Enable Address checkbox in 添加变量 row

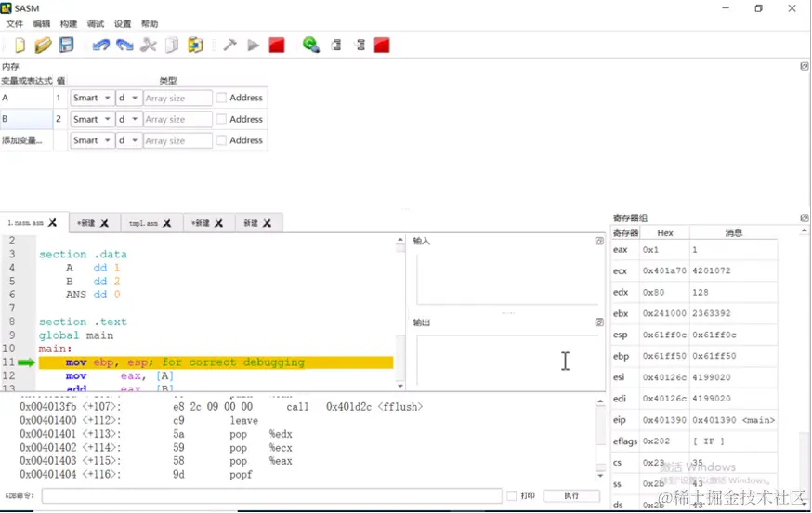tap(222, 140)
